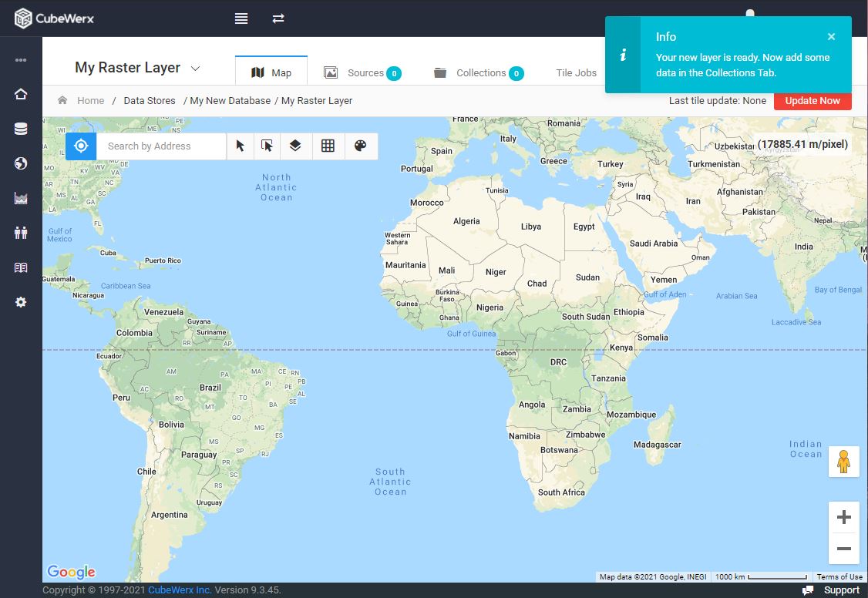
Task: Click the locate-me crosshair button on map
Action: click(81, 146)
